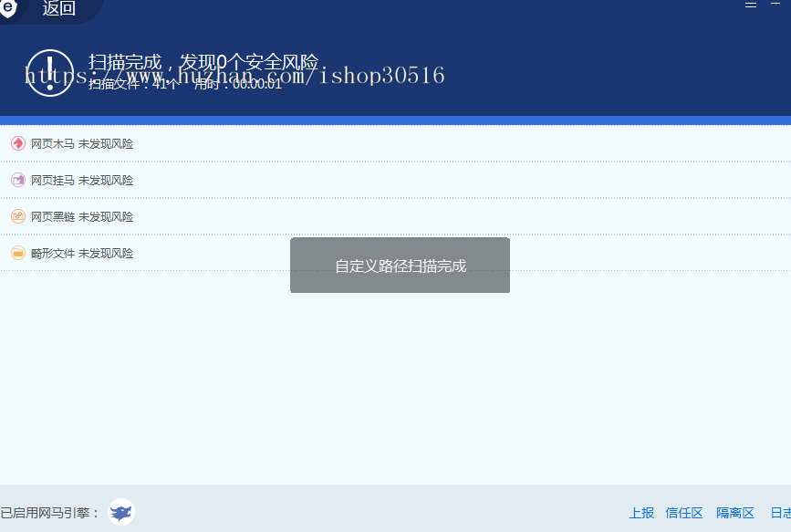Open the 信任区 trust zone link
The height and width of the screenshot is (532, 791).
click(x=684, y=513)
